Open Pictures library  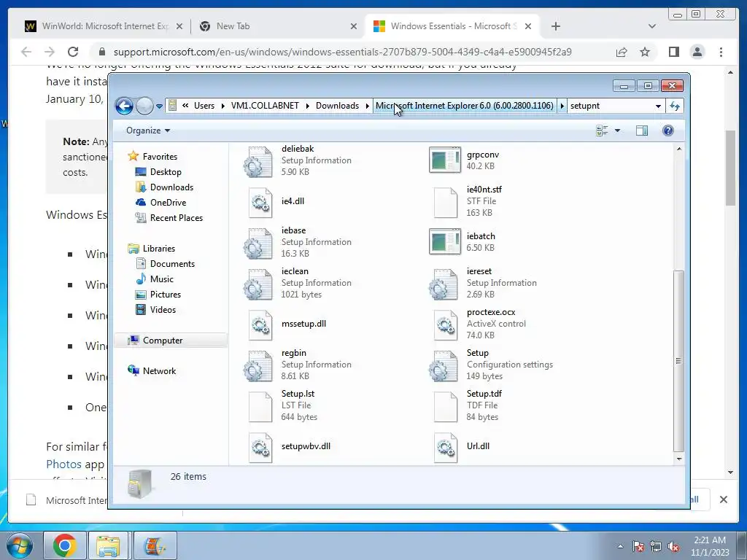(x=166, y=295)
